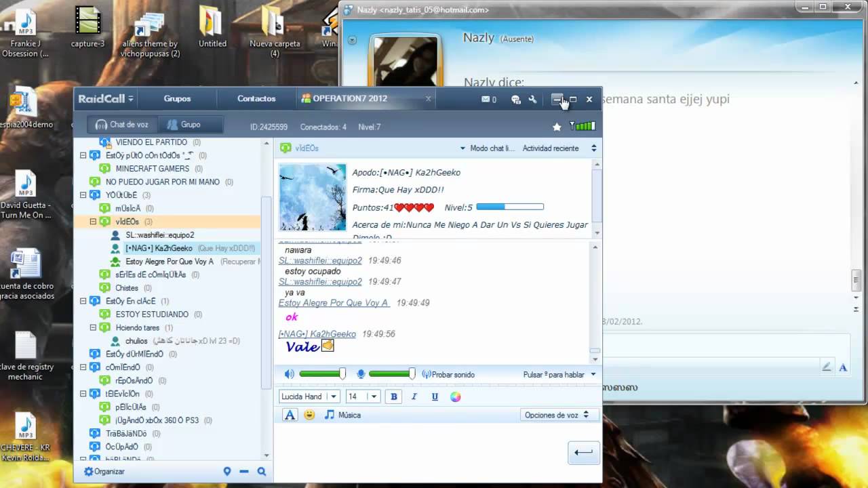Open Untitled folder on desktop
Image resolution: width=868 pixels, height=488 pixels.
click(212, 28)
